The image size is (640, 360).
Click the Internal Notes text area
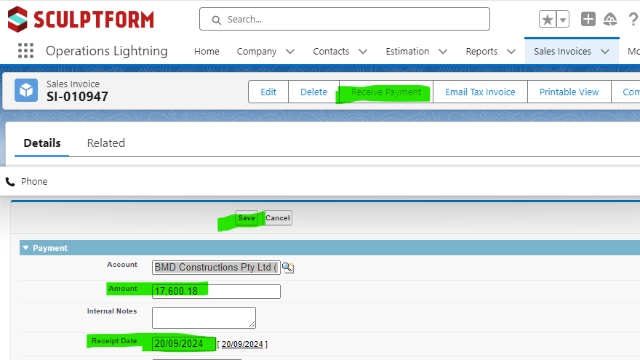pyautogui.click(x=204, y=318)
